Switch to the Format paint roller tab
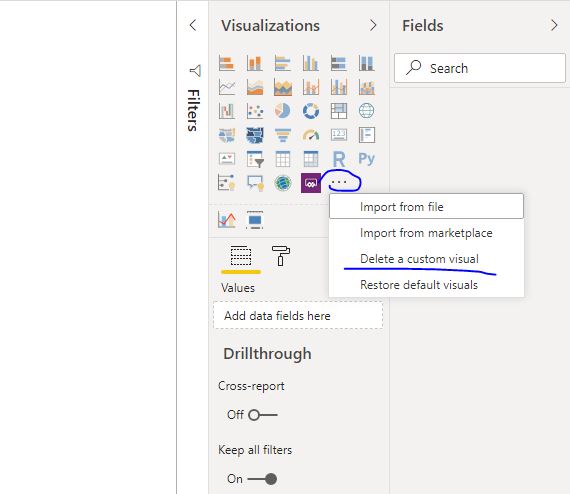This screenshot has height=494, width=570. pos(281,256)
